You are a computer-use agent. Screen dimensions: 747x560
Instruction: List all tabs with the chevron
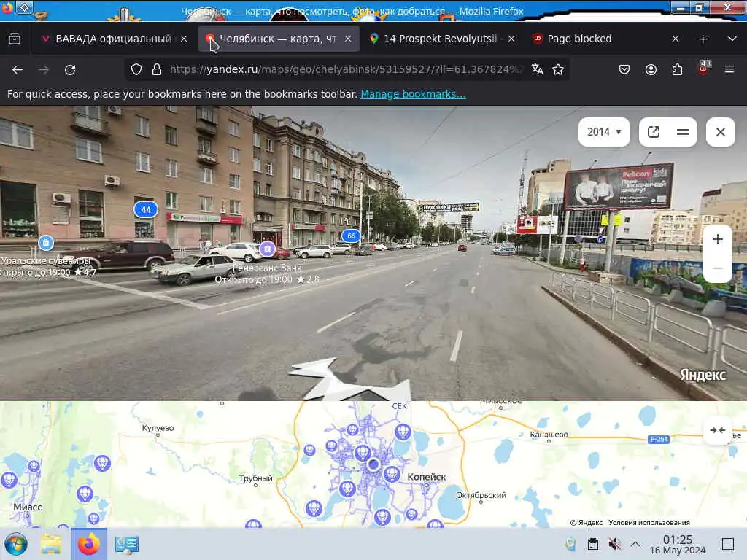pos(732,39)
